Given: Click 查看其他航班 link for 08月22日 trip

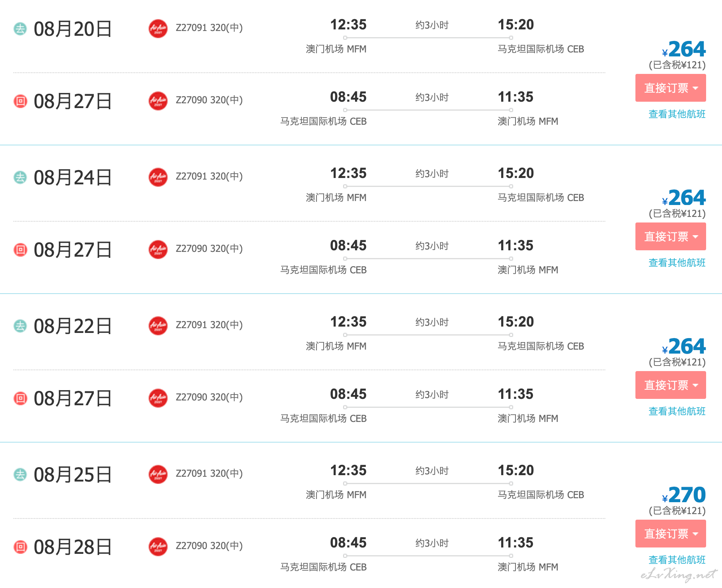Looking at the screenshot, I should (x=677, y=411).
